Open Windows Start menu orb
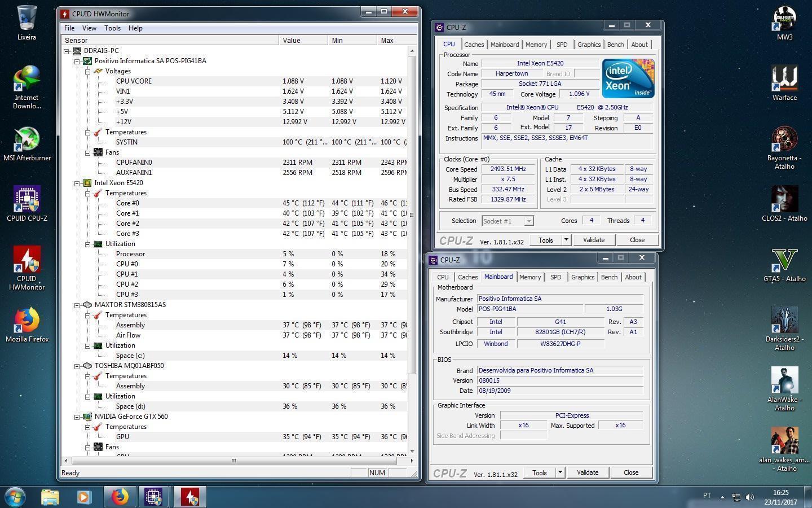The image size is (812, 508). (x=15, y=497)
